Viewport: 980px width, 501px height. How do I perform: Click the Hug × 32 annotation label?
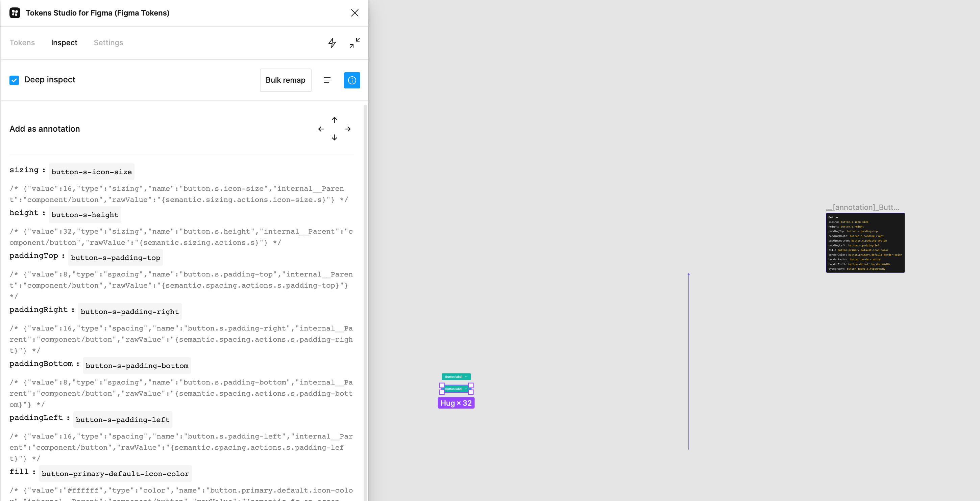click(x=456, y=403)
